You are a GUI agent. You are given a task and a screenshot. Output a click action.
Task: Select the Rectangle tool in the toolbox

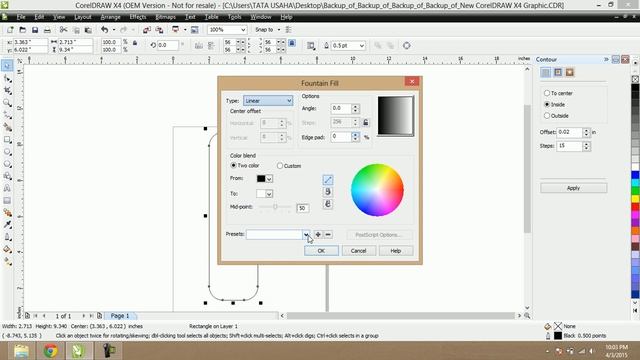point(7,140)
